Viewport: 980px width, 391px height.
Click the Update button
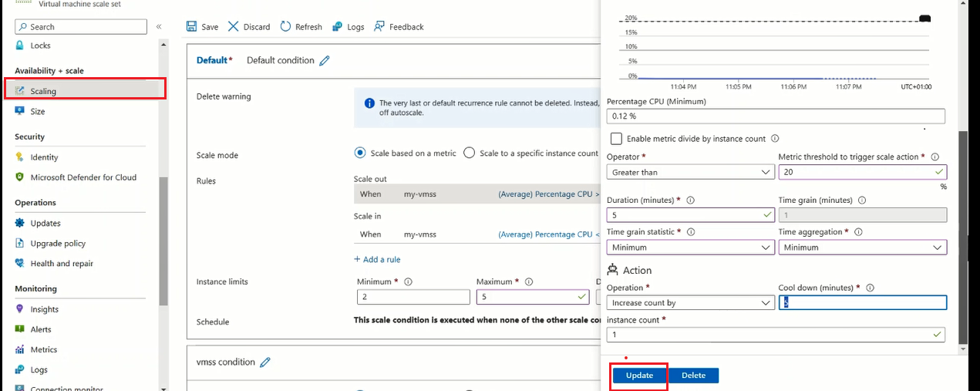pyautogui.click(x=640, y=376)
